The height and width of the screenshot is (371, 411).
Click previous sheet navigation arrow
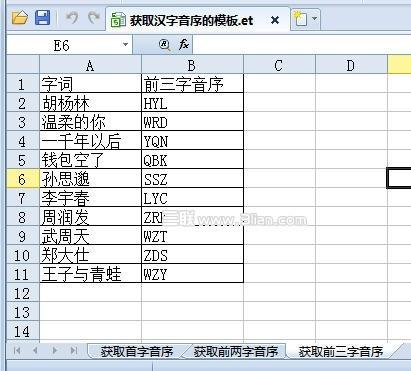pyautogui.click(x=35, y=350)
